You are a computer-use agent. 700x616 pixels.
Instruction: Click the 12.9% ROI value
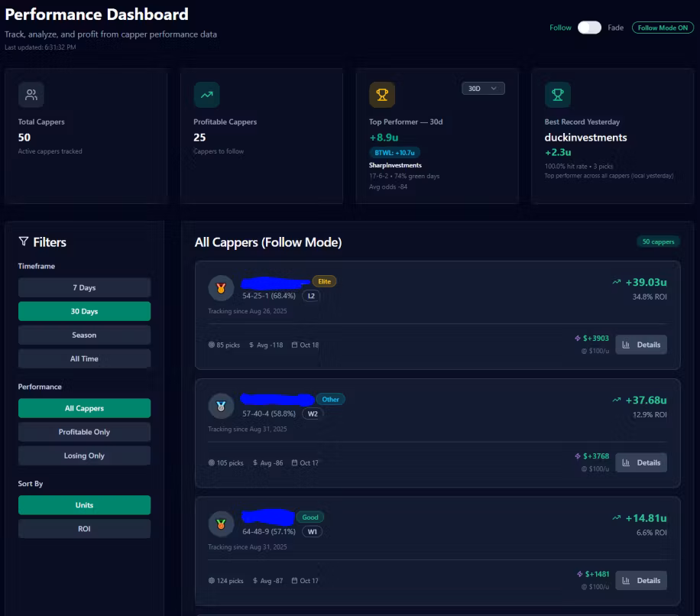[650, 415]
